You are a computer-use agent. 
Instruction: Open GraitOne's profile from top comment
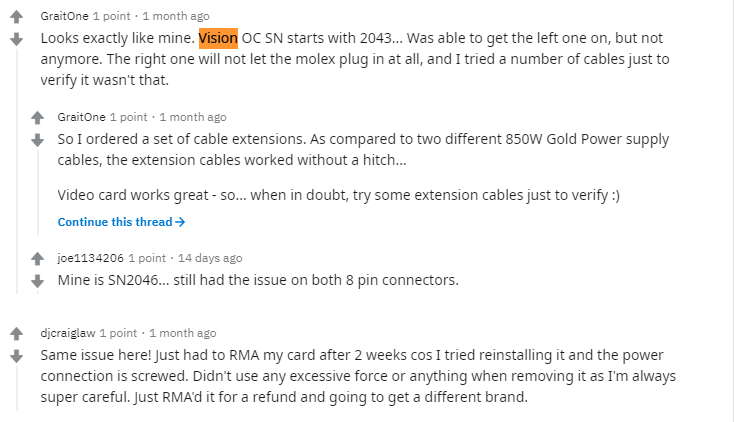pos(64,16)
